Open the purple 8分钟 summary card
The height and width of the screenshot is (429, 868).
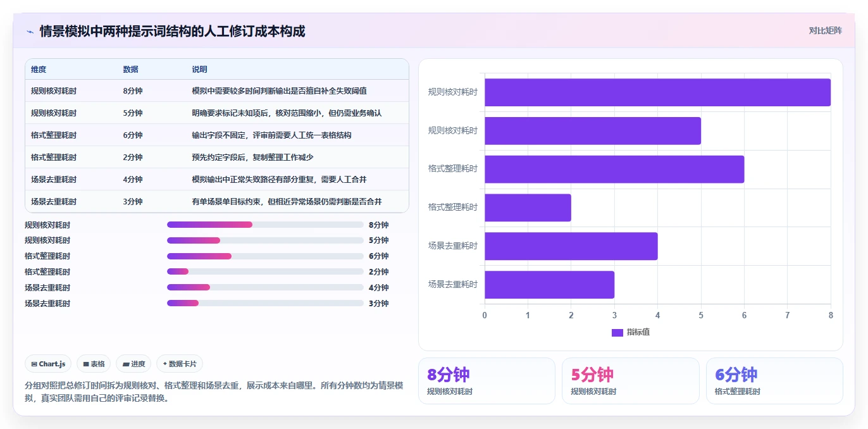point(487,380)
